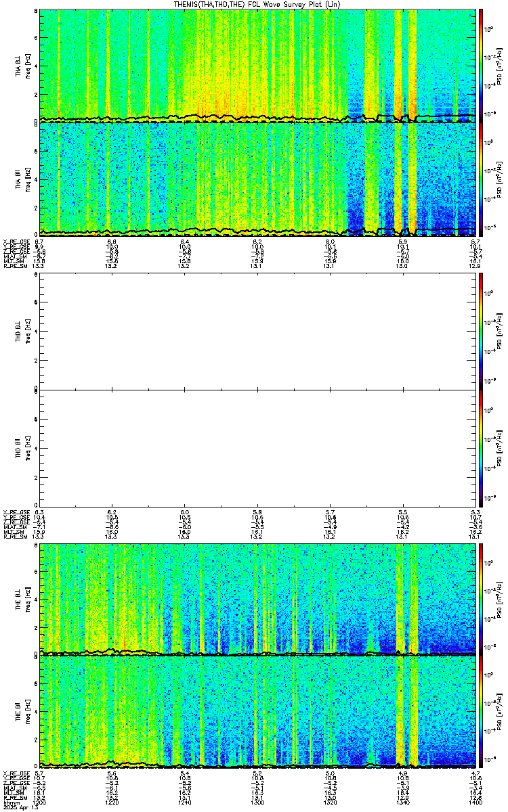Viewport: 508px width, 812px height.
Task: Click the PSD color bar beside THA B perpendicular
Action: 482,66
